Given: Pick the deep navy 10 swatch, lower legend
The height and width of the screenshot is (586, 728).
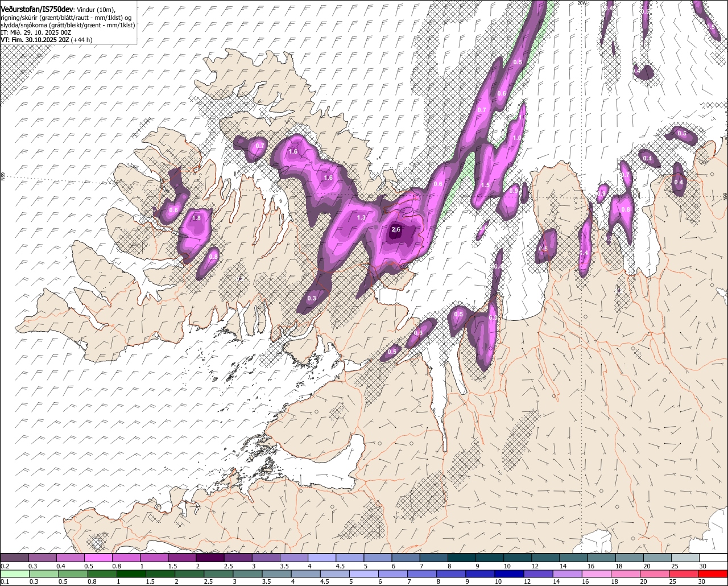Looking at the screenshot, I should [509, 573].
